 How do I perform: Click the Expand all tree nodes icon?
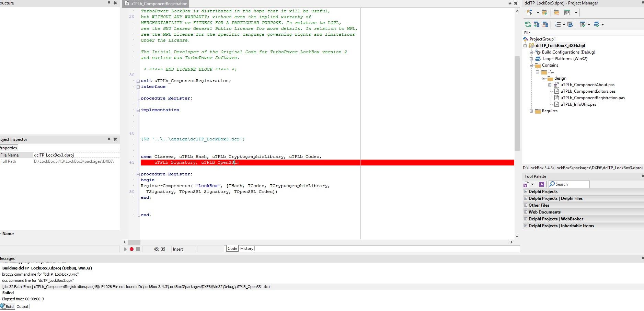coord(537,24)
